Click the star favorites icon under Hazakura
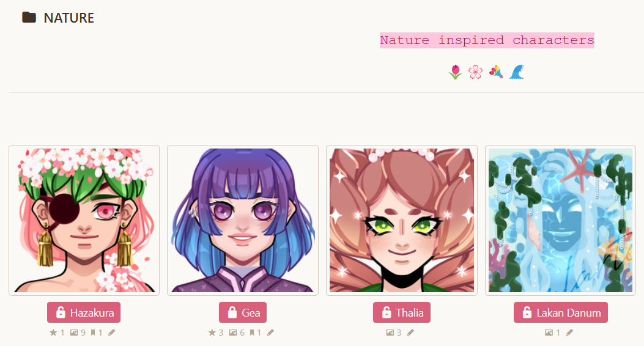The height and width of the screenshot is (346, 644). click(x=53, y=333)
